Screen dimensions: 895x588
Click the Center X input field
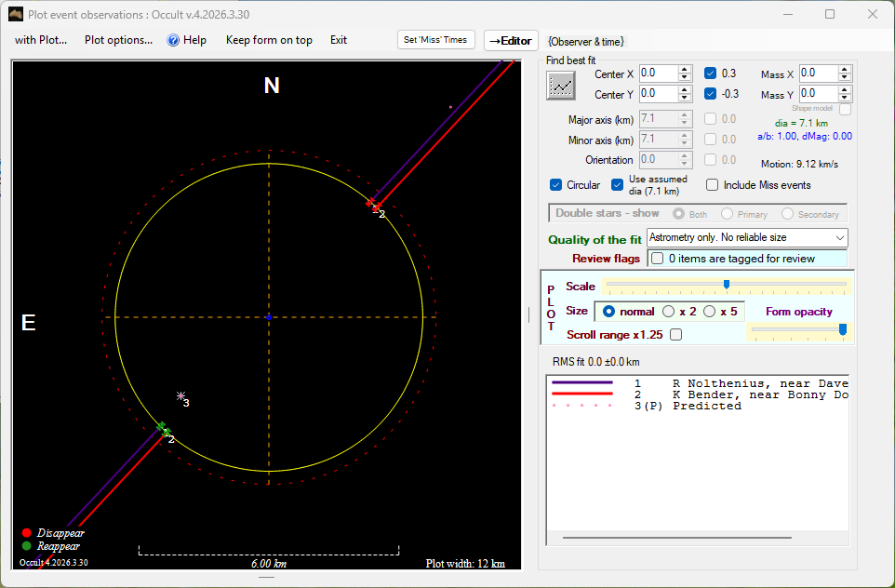(x=658, y=73)
